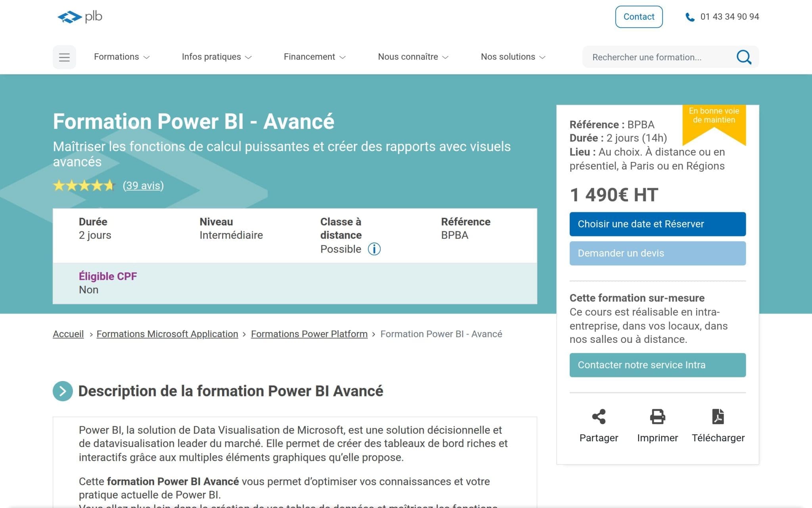Click the five-star rating
Screen dimensions: 812x508
[x=84, y=185]
